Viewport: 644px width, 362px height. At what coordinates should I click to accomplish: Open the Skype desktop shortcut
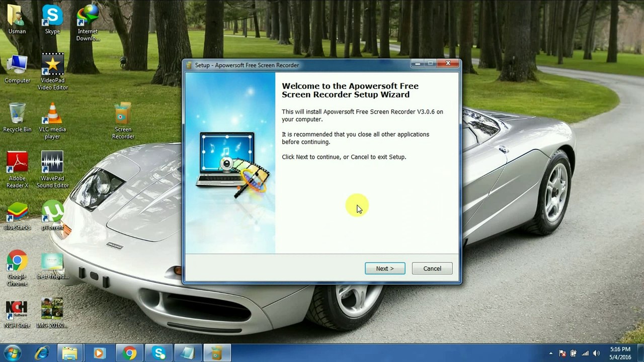pyautogui.click(x=52, y=19)
